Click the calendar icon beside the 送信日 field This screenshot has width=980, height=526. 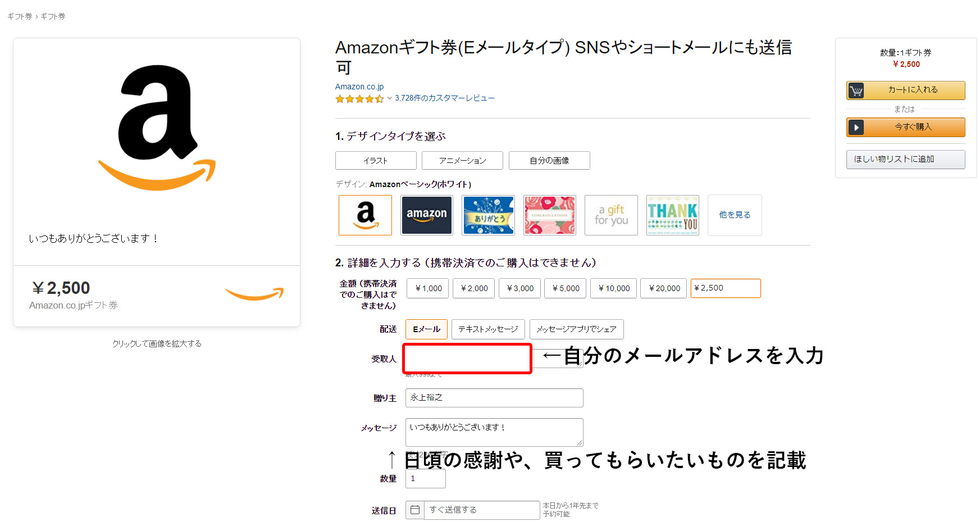click(x=415, y=510)
